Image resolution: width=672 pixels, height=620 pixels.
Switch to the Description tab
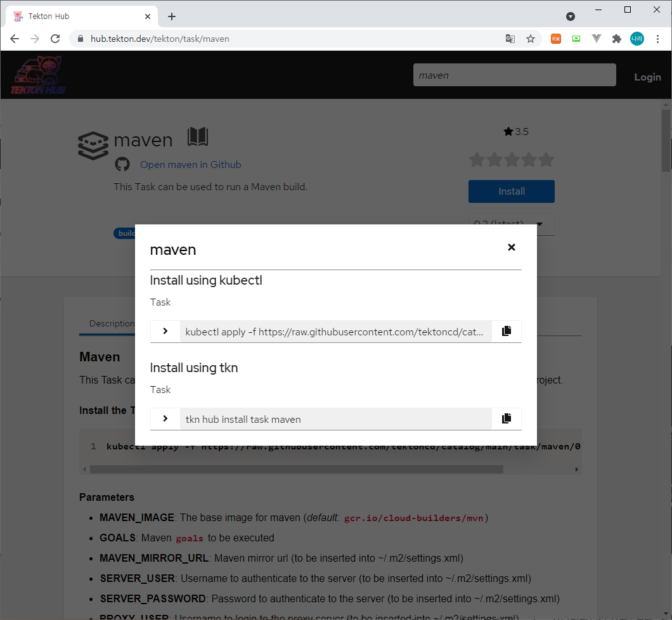point(112,323)
